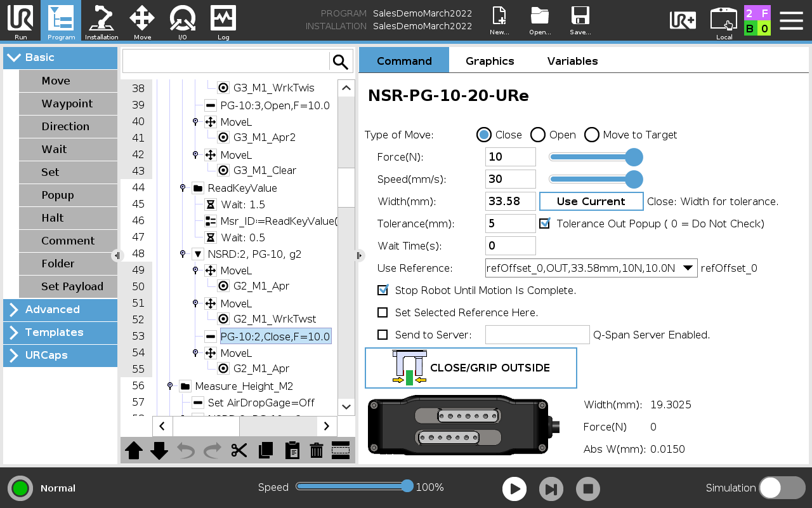Collapse the left sidebar handle
Screen dimensions: 812x508
[117, 255]
